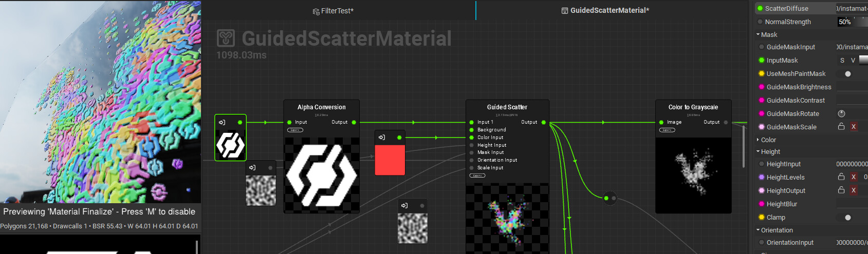
Task: Toggle the UseMeshPaintMask switch
Action: (847, 74)
